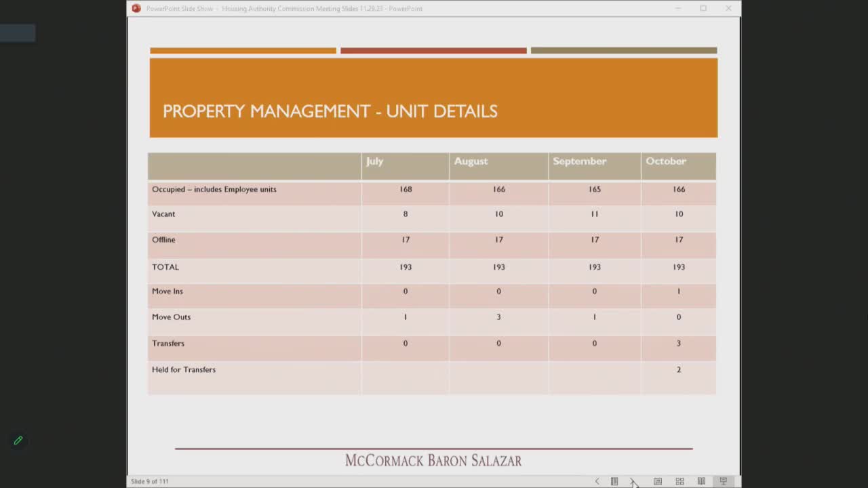Switch to Normal view in the status bar
This screenshot has height=488, width=868.
658,481
